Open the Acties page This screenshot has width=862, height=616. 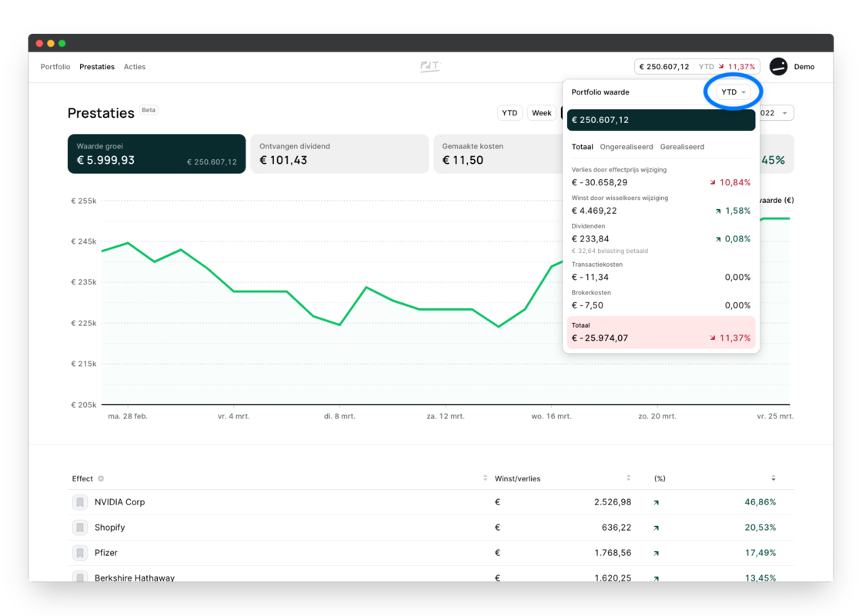(x=135, y=67)
